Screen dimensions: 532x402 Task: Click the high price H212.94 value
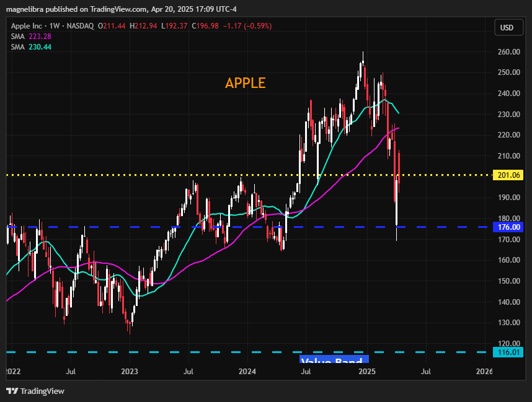point(143,26)
